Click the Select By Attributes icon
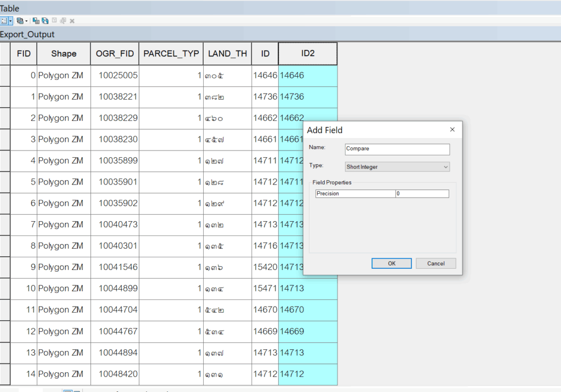561x392 pixels. point(36,21)
